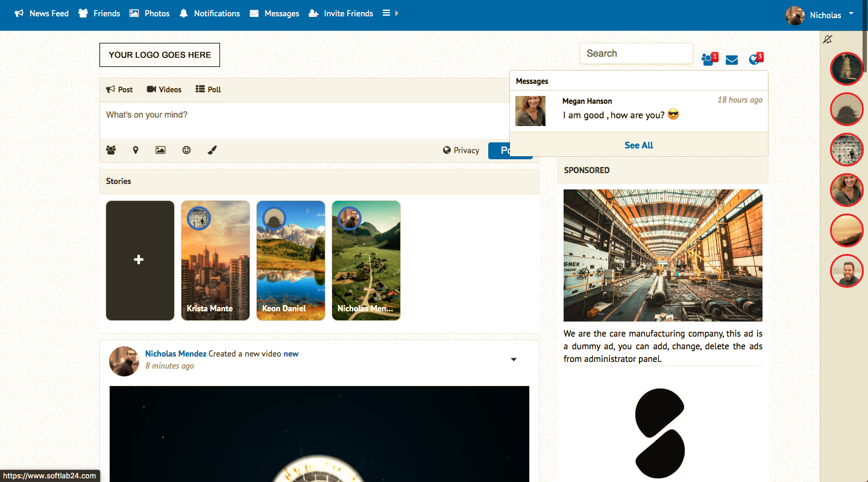Switch to the Poll composer tab
This screenshot has height=482, width=868.
click(209, 89)
